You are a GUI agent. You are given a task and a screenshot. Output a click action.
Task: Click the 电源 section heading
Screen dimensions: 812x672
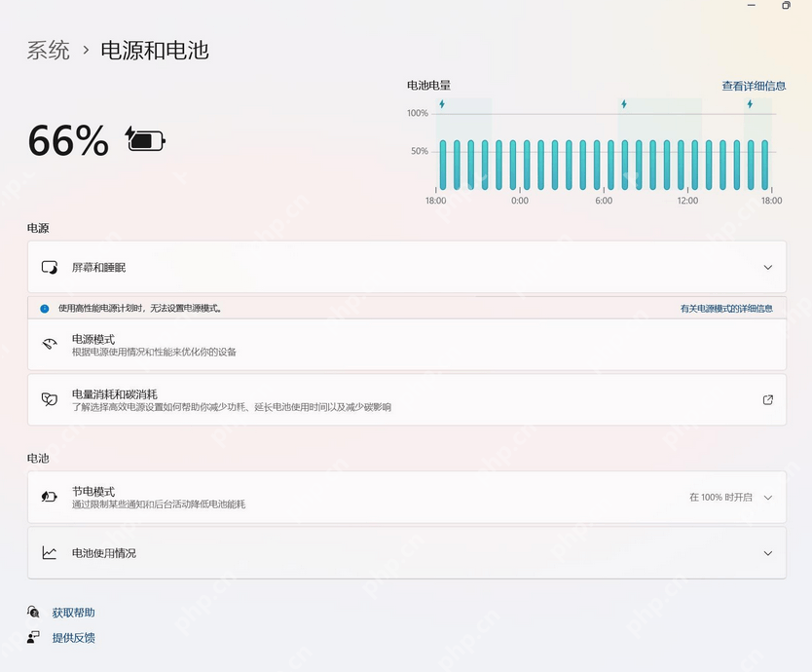(38, 228)
